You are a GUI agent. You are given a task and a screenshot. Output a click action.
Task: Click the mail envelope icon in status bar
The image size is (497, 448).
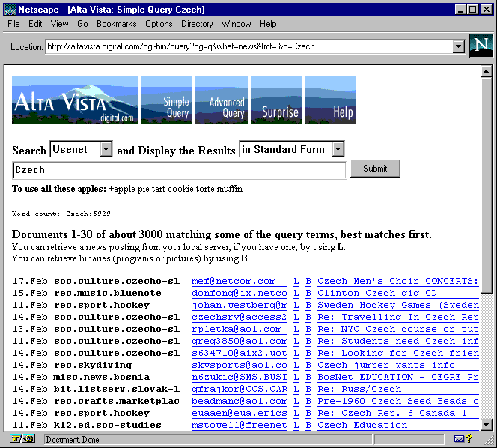pyautogui.click(x=459, y=439)
